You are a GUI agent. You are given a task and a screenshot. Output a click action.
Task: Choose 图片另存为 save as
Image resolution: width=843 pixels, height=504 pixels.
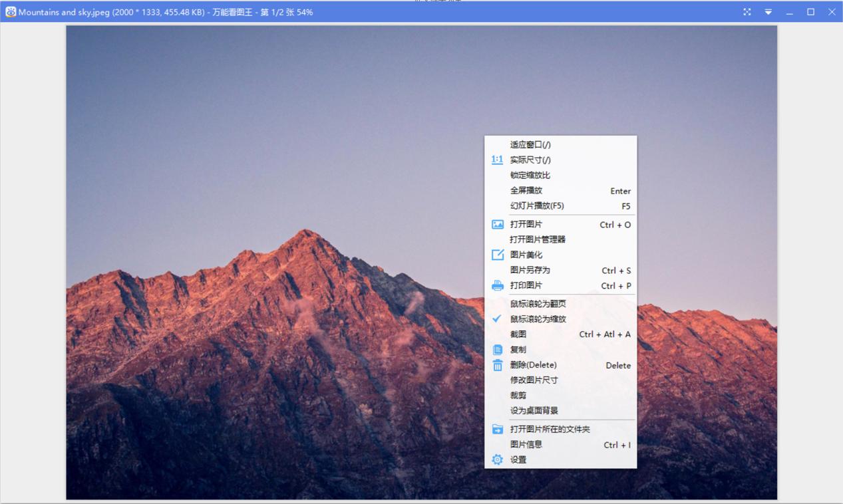click(x=560, y=270)
